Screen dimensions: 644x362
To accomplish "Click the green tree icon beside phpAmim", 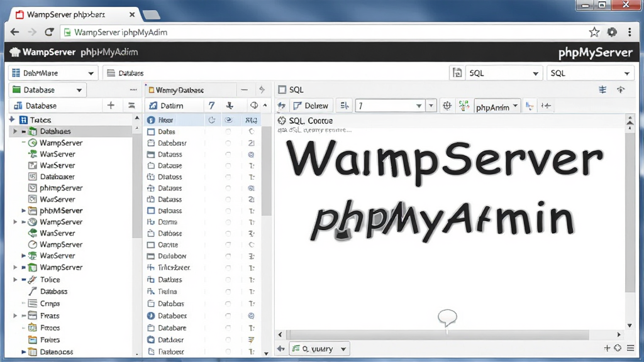I will pos(464,106).
